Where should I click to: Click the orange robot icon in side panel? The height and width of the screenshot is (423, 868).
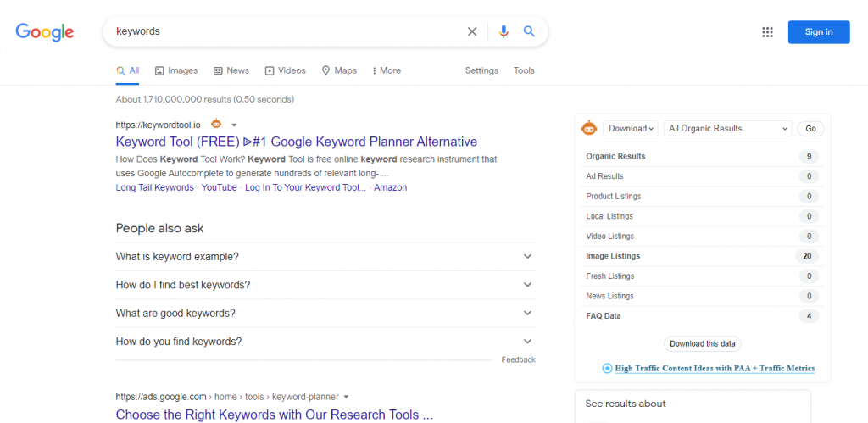[x=589, y=128]
